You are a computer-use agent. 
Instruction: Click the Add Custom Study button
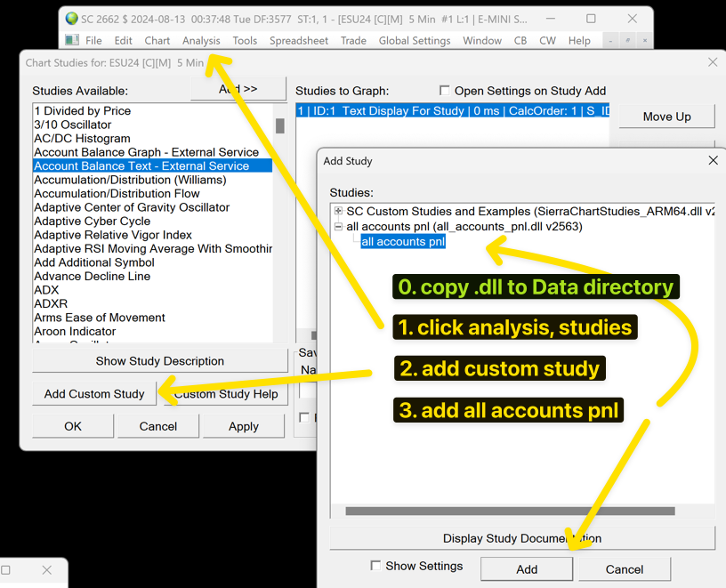pyautogui.click(x=94, y=394)
